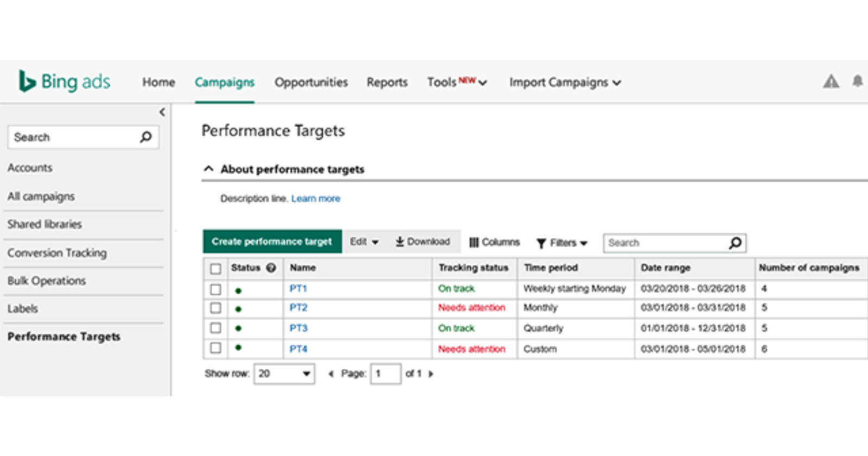Sort by the Time period column header
Viewport: 868px width, 456px height.
(551, 268)
